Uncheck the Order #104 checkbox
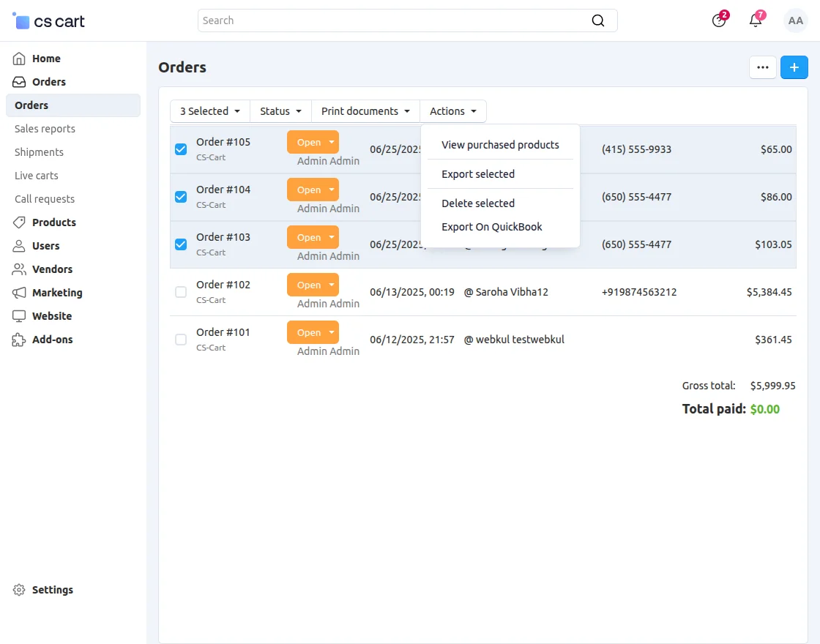Screen dimensions: 820x644 pyautogui.click(x=181, y=197)
